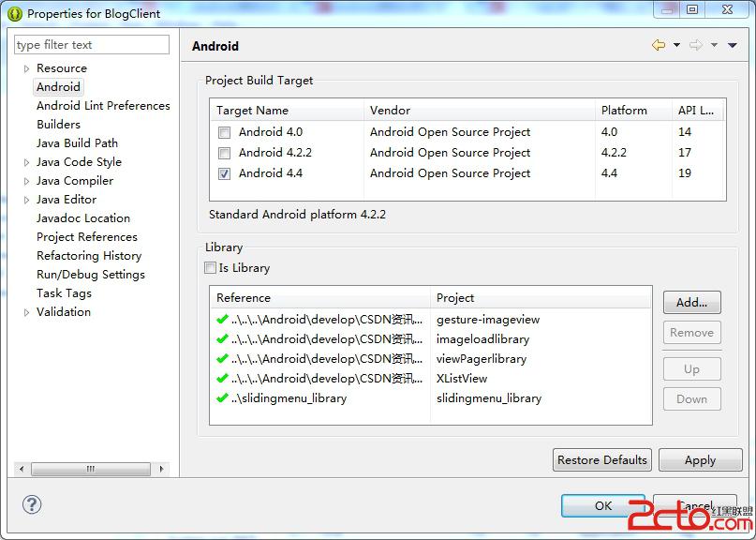Click the Platform column header
Viewport: 756px width, 540px height.
[633, 110]
